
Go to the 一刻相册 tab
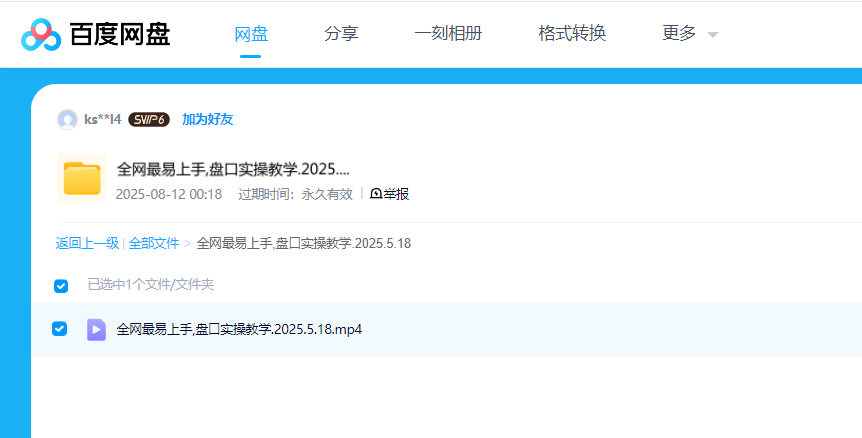pos(447,33)
